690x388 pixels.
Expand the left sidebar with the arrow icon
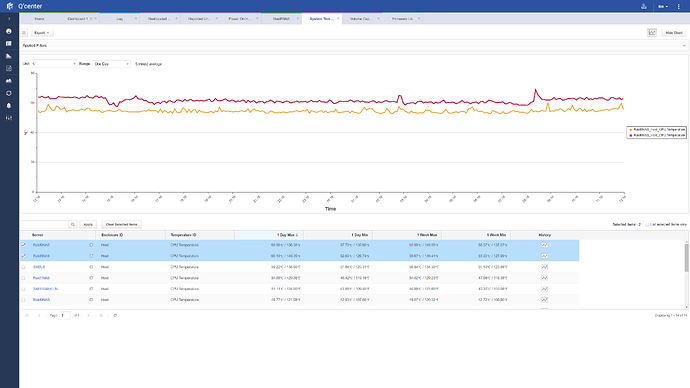[9, 19]
